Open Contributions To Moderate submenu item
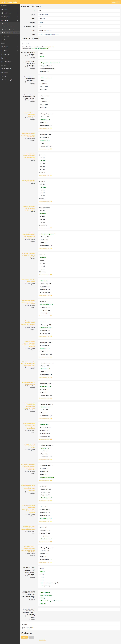This screenshot has height=644, width=121. coord(10,33)
